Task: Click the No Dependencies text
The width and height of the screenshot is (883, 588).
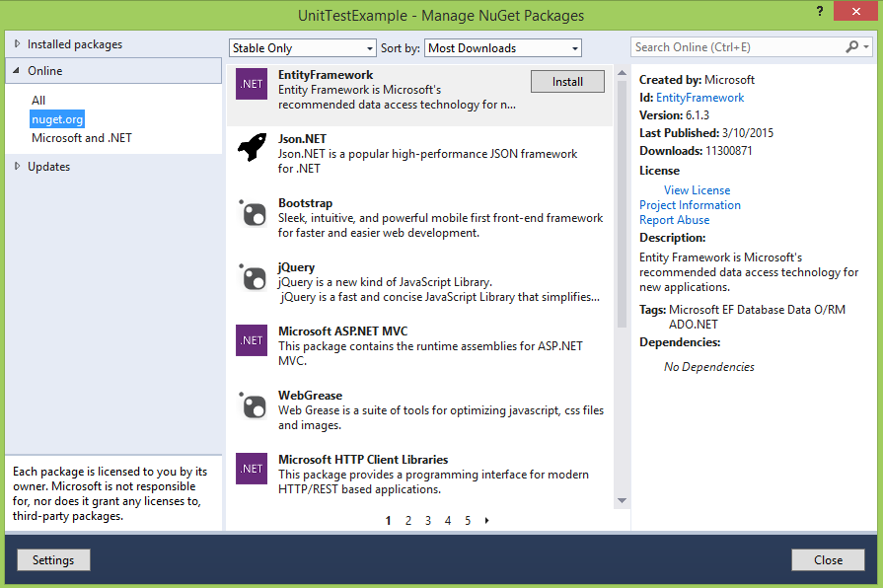Action: pyautogui.click(x=709, y=367)
